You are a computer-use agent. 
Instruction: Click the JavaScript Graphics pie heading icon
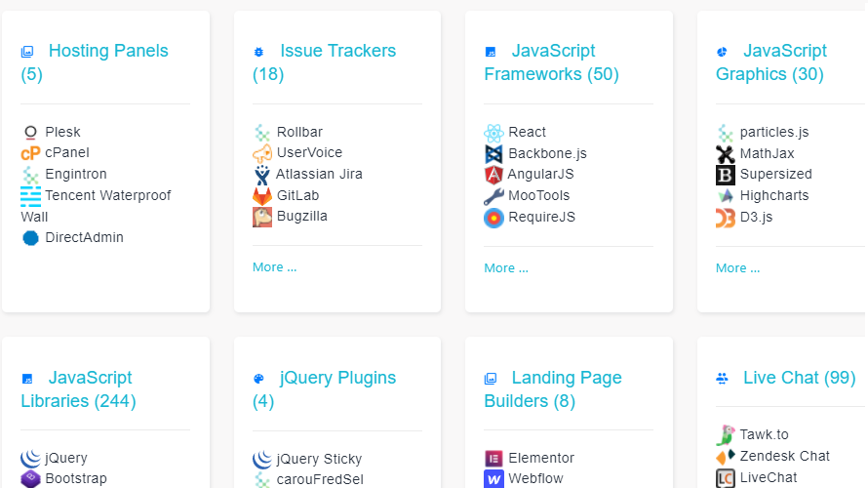point(722,52)
